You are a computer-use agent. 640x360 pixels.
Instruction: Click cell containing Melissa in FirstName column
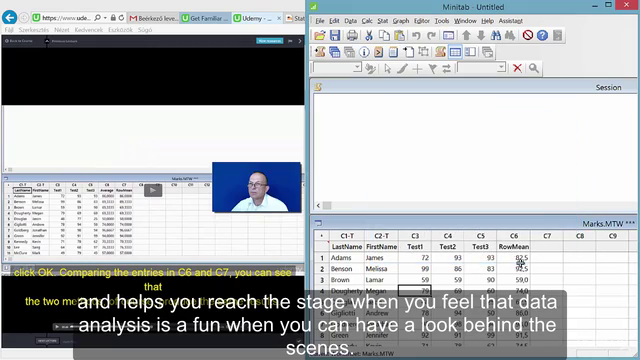381,269
